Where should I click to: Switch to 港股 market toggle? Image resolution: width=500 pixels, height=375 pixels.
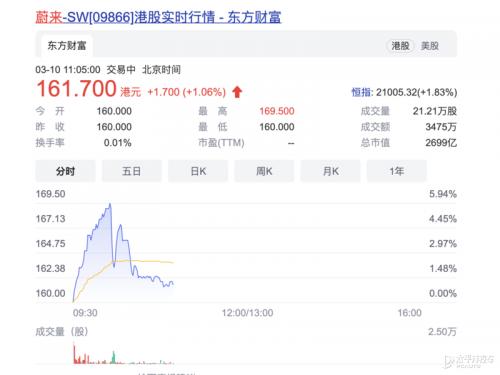coord(400,46)
